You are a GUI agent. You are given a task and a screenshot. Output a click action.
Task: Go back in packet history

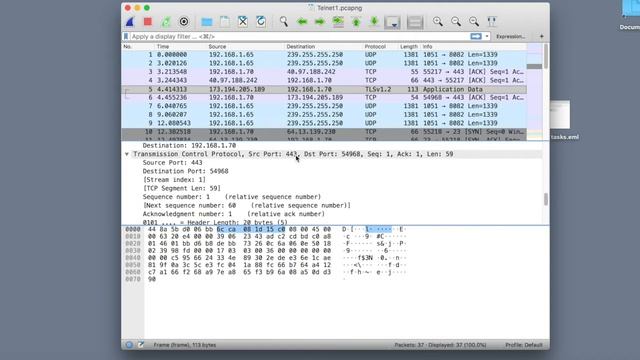click(x=302, y=22)
